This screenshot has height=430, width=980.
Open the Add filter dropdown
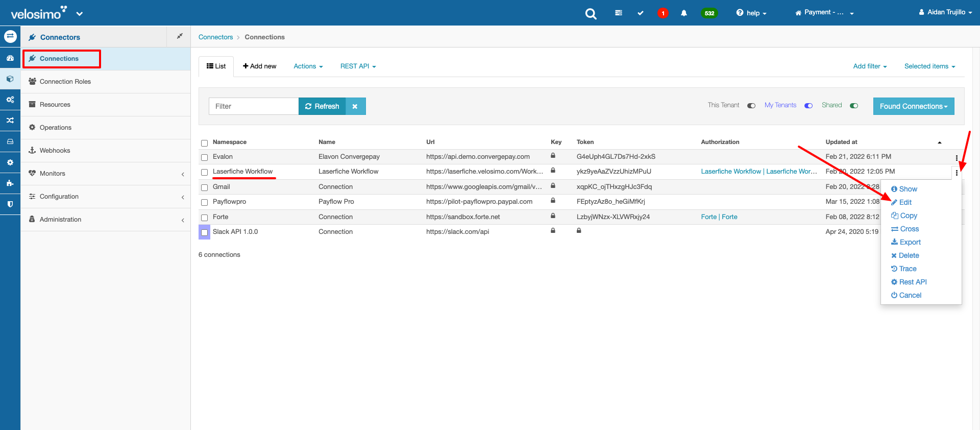(x=870, y=66)
